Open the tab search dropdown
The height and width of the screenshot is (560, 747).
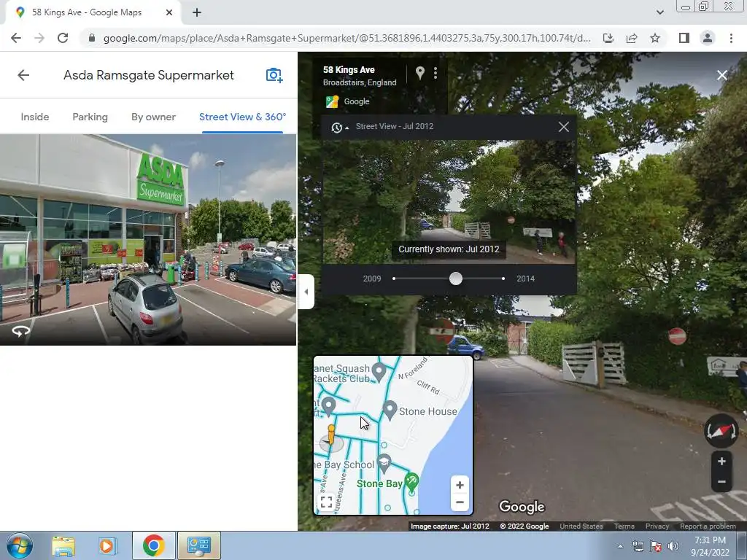click(x=659, y=12)
